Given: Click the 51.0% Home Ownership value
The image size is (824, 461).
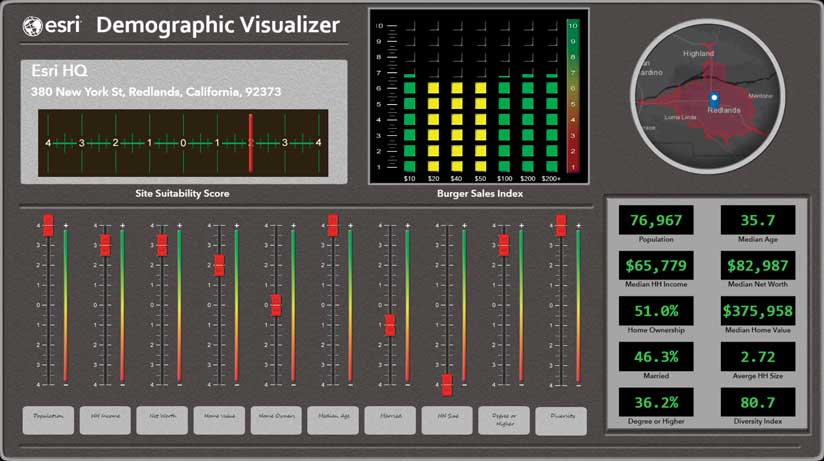Looking at the screenshot, I should tap(656, 311).
